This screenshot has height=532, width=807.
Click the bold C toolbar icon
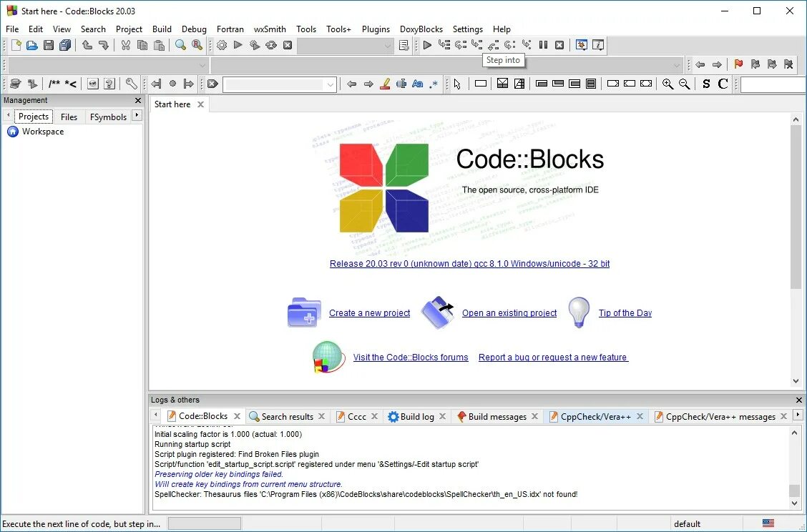click(723, 84)
